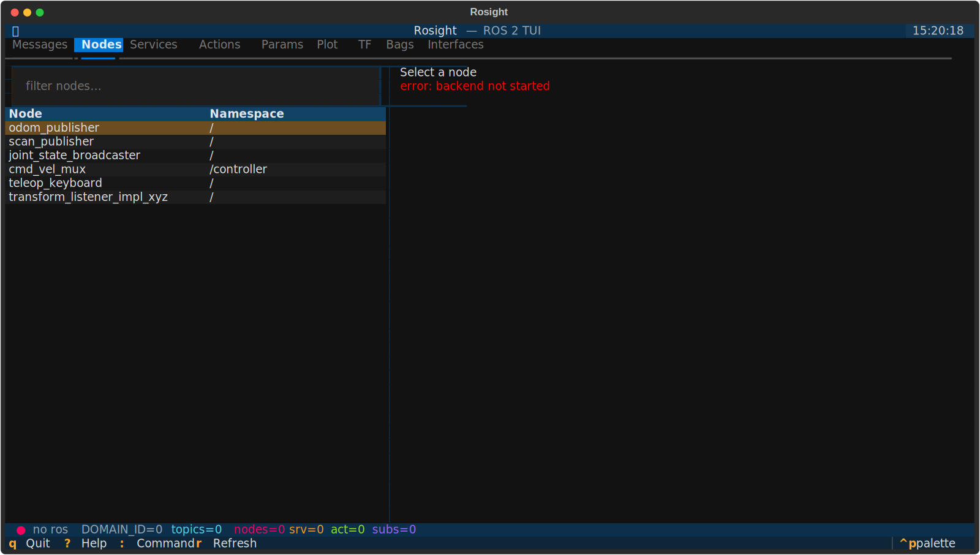Go to the Actions tab
This screenshot has height=555, width=980.
point(220,45)
